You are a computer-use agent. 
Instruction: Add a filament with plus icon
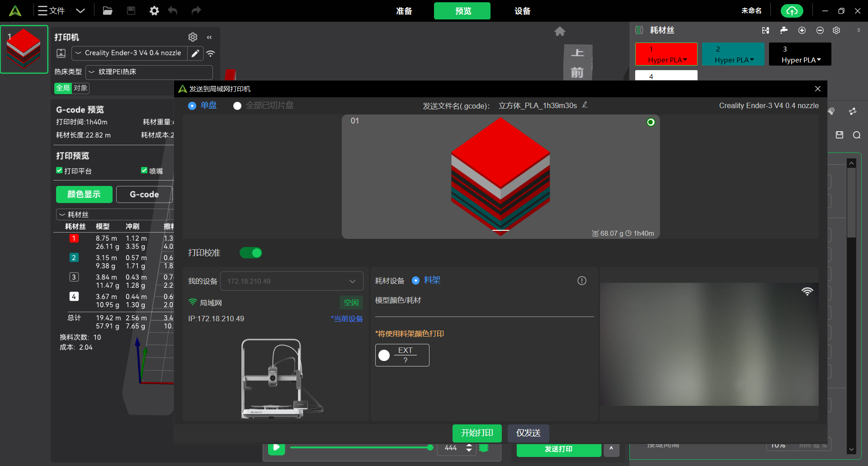click(802, 30)
